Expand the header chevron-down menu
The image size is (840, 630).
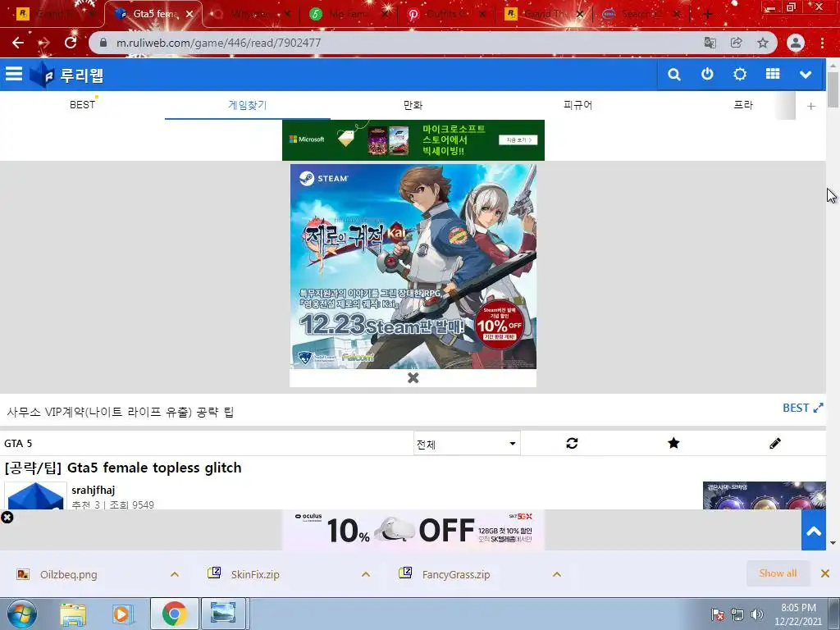pos(806,75)
